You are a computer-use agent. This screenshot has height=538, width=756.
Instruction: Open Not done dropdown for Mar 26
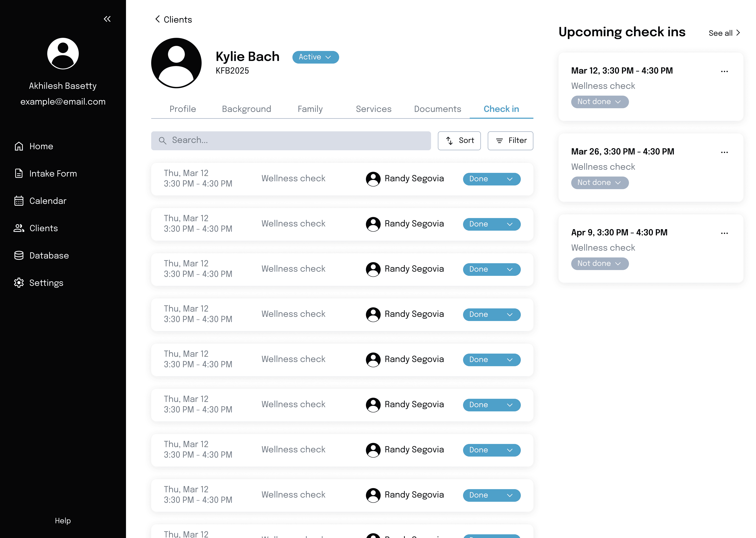[599, 182]
